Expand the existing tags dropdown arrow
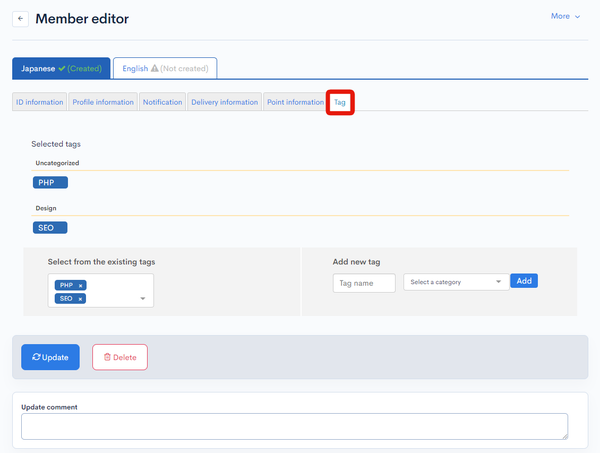This screenshot has width=600, height=453. point(143,298)
